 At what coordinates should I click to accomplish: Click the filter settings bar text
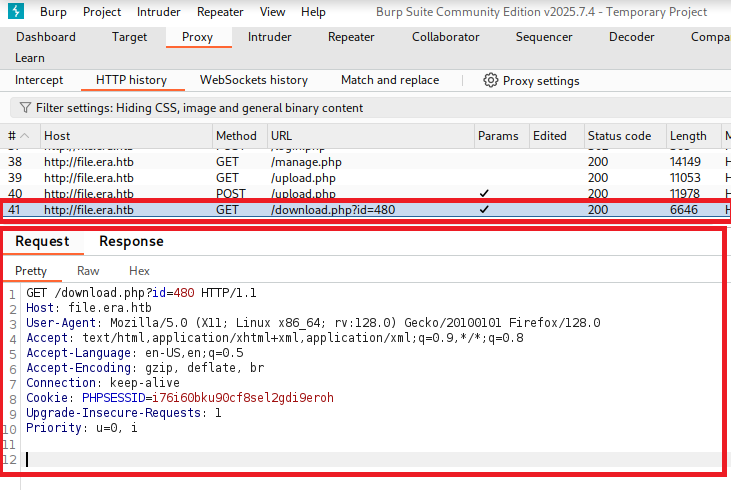199,108
